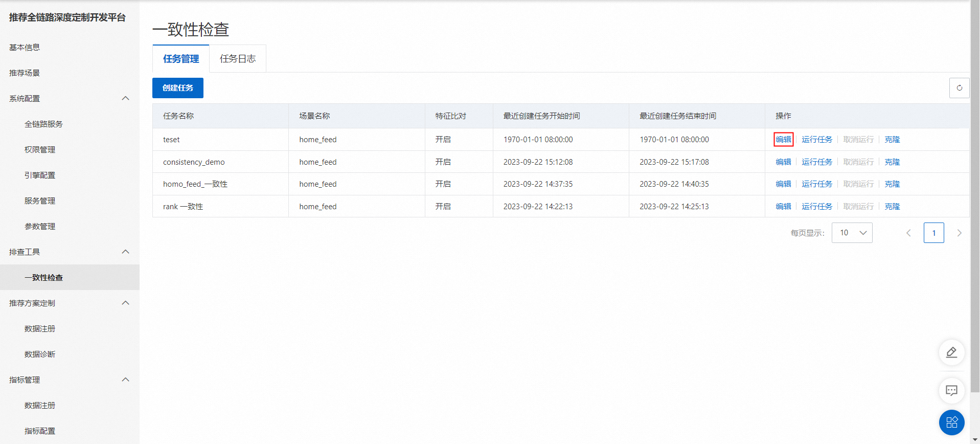Screen dimensions: 980x444
Task: Click start time 2023-09-22 14:22:13
Action: pyautogui.click(x=538, y=206)
